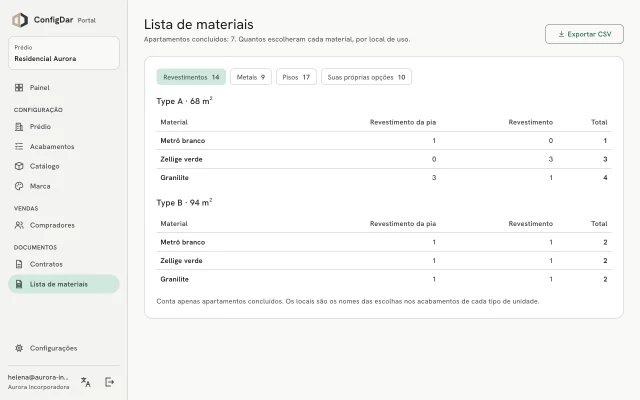The width and height of the screenshot is (640, 400).
Task: Go to Painel menu item
Action: pos(64,88)
